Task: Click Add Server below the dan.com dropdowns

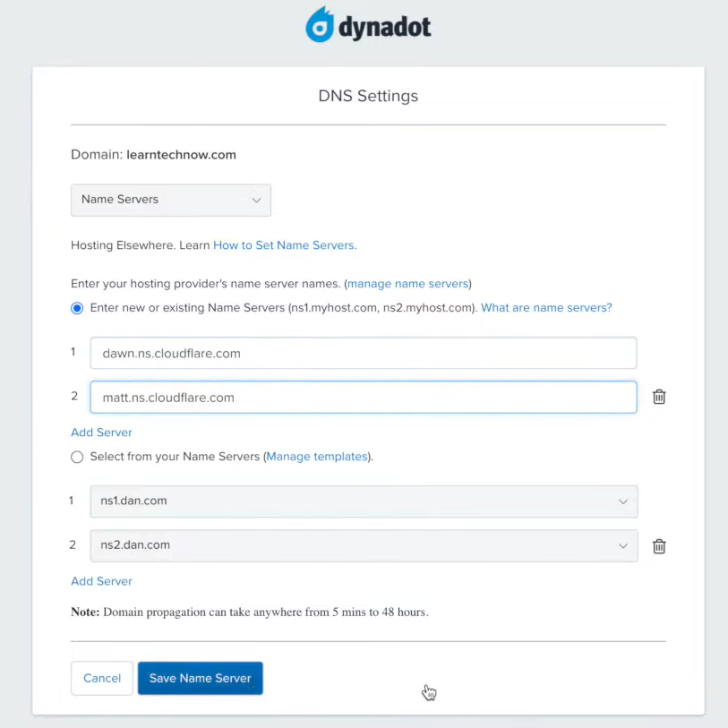Action: [x=101, y=581]
